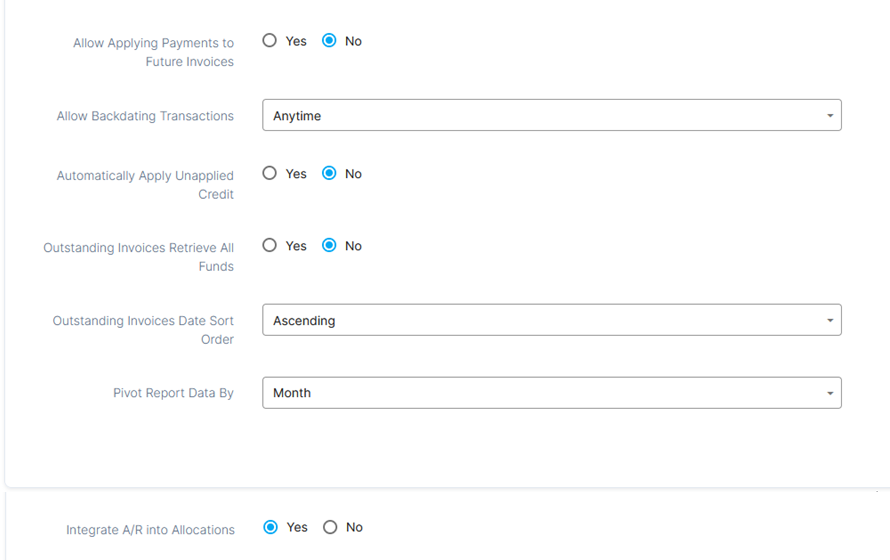
Task: Click the caret arrow on the Anytime dropdown
Action: tap(829, 116)
